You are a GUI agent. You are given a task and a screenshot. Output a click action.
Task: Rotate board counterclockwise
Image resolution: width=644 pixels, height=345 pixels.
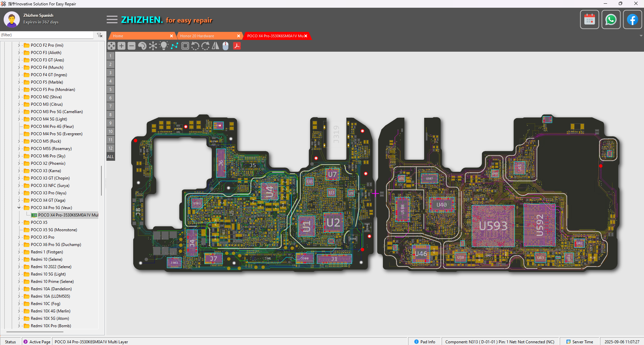[x=195, y=46]
